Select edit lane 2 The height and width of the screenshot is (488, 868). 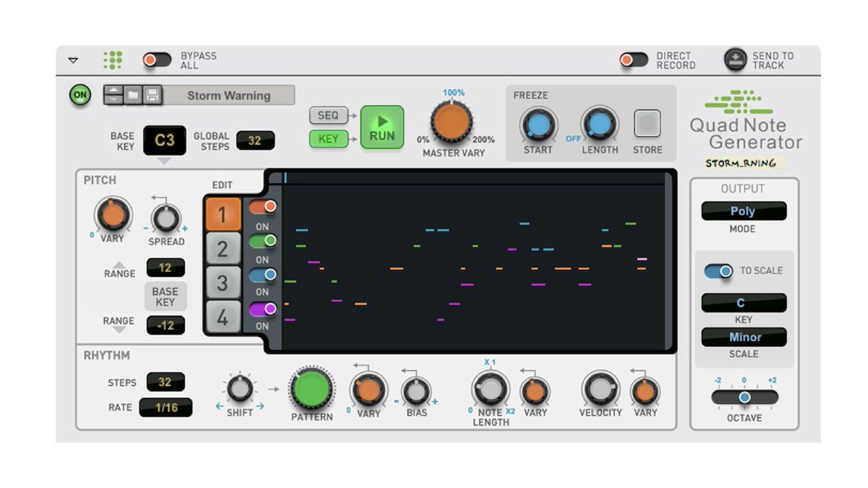(x=222, y=249)
